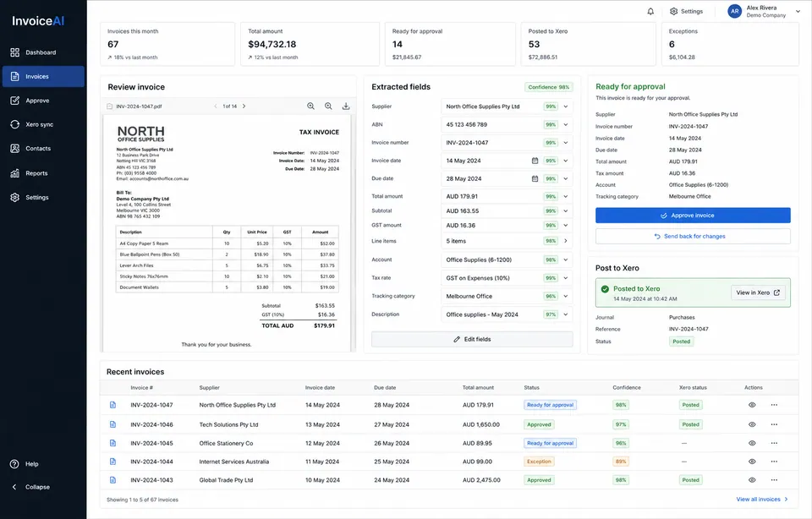Go to the previous invoice page arrow
The height and width of the screenshot is (519, 812).
(x=216, y=106)
